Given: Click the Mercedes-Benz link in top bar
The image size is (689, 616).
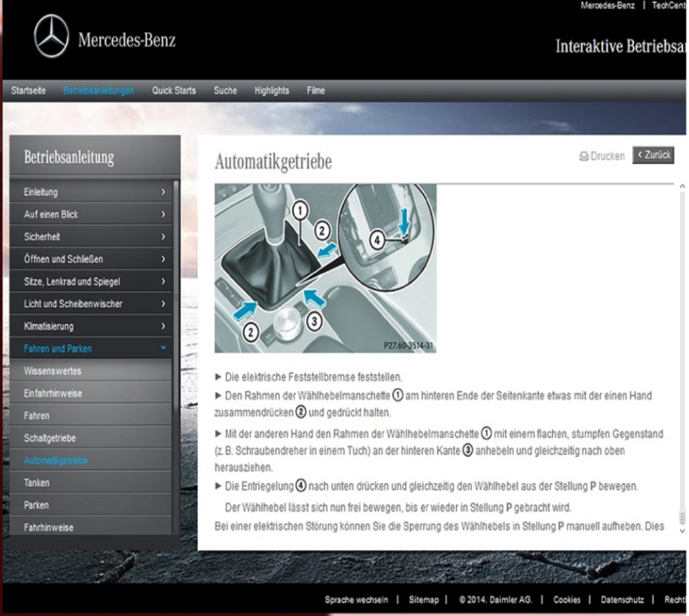Looking at the screenshot, I should tap(608, 6).
